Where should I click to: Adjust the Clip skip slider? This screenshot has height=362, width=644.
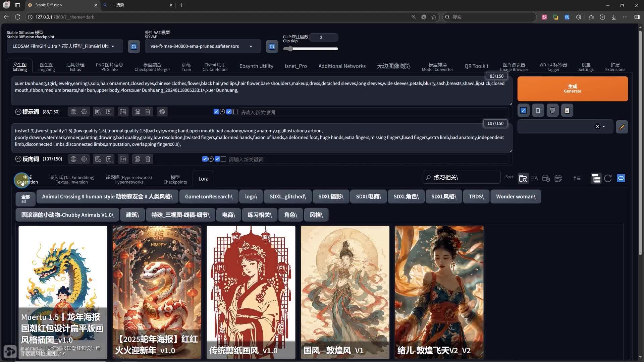310,49
